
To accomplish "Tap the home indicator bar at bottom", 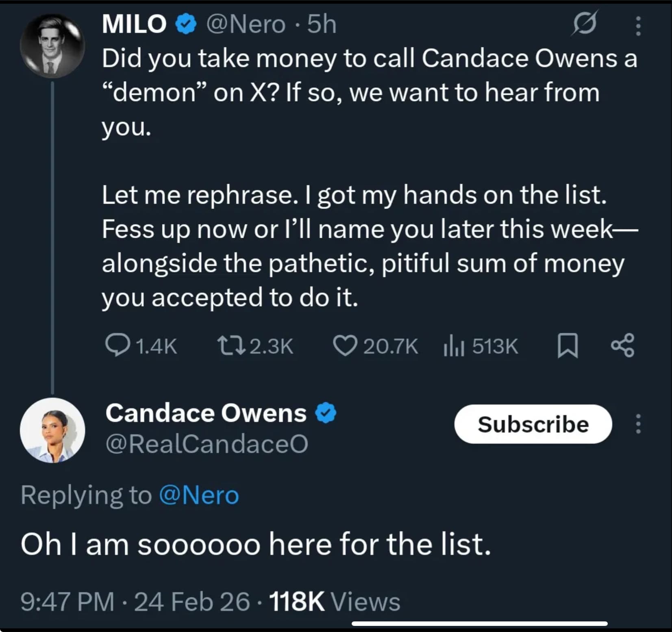I will pyautogui.click(x=479, y=623).
